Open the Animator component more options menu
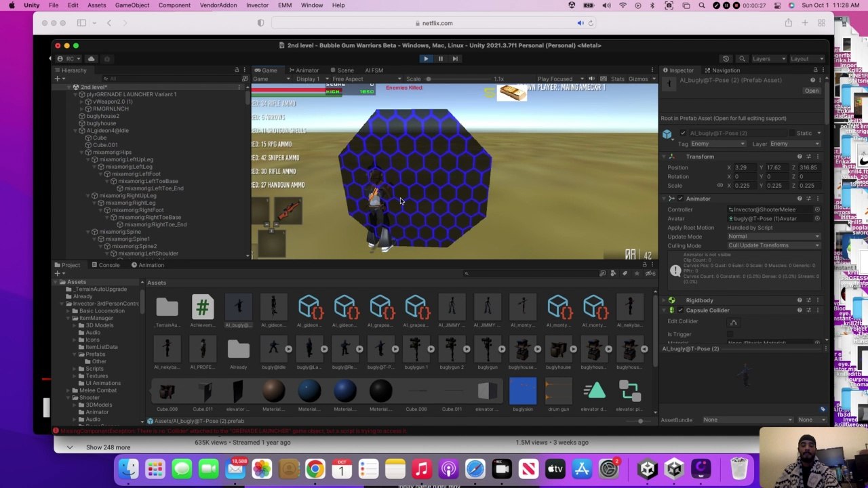The width and height of the screenshot is (868, 488). 817,199
